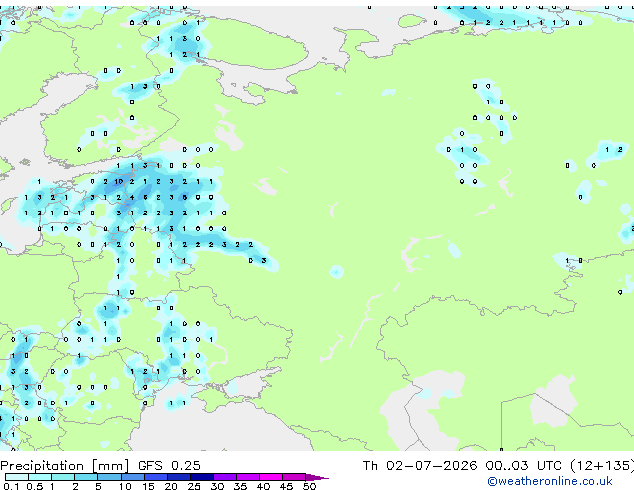The image size is (634, 490).
Task: Click the '10' precipitation value on the map
Action: pyautogui.click(x=118, y=182)
